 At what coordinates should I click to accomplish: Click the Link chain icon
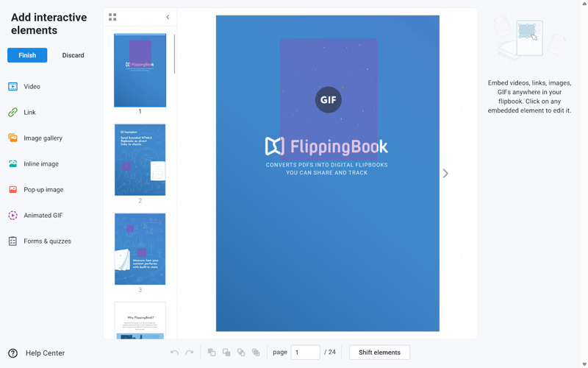[12, 113]
